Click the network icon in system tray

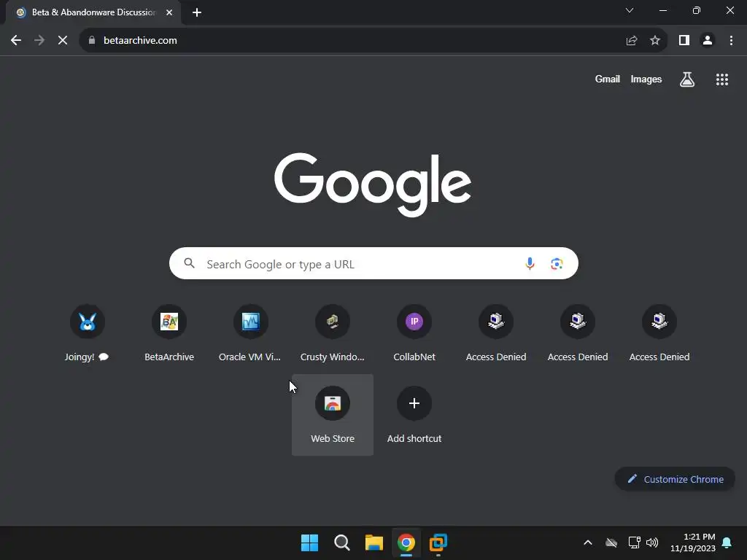pos(634,542)
